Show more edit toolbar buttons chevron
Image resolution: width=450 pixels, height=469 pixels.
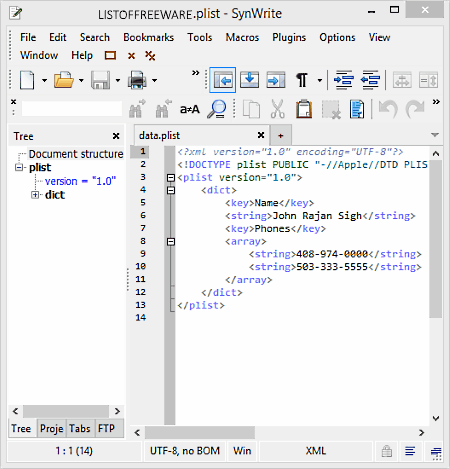436,101
